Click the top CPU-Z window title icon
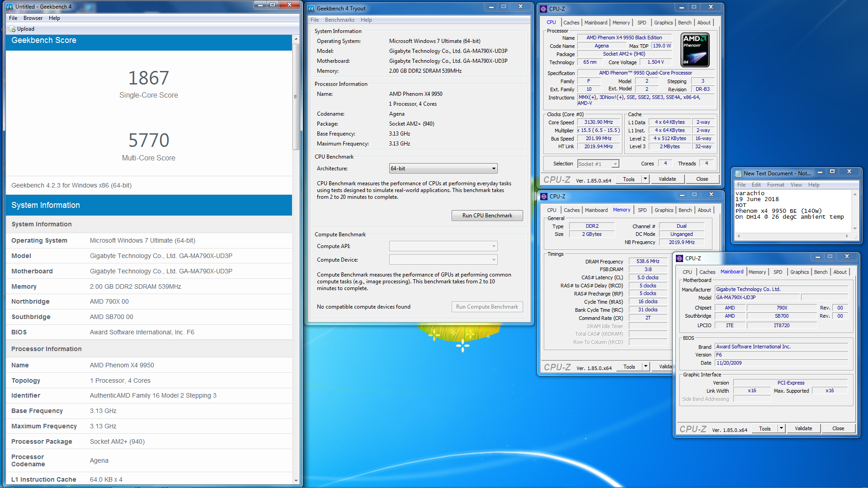Screen dimensions: 868x488 pos(544,9)
